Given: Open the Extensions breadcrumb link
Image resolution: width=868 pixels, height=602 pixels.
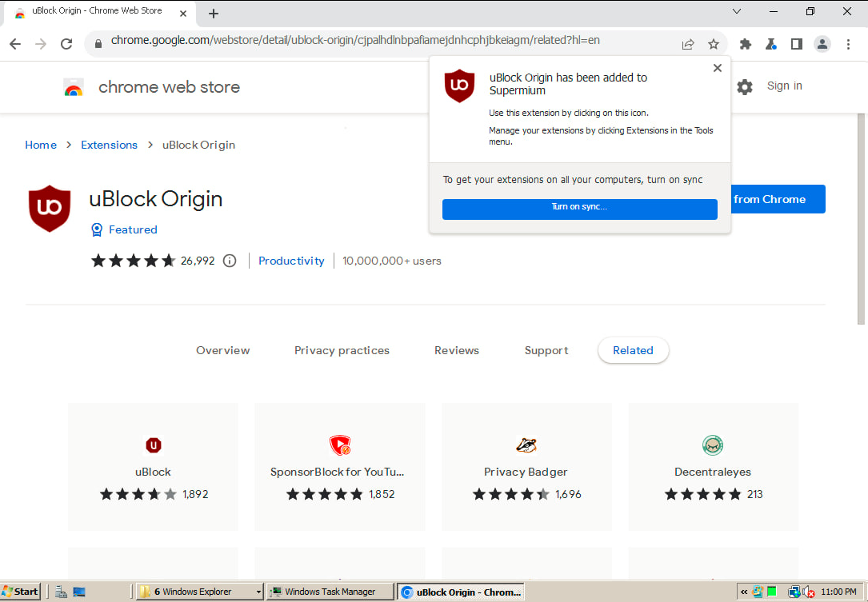Looking at the screenshot, I should (x=109, y=145).
